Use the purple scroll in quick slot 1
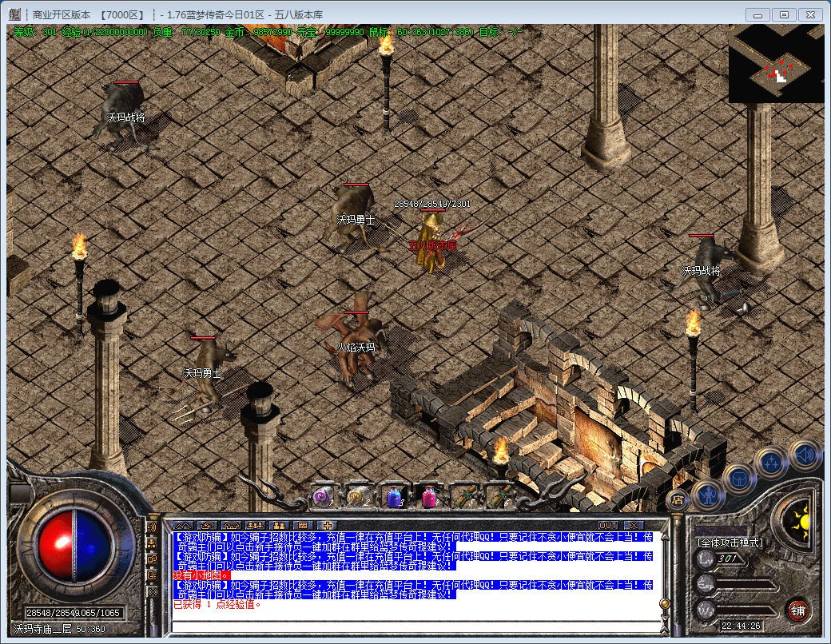 tap(324, 497)
